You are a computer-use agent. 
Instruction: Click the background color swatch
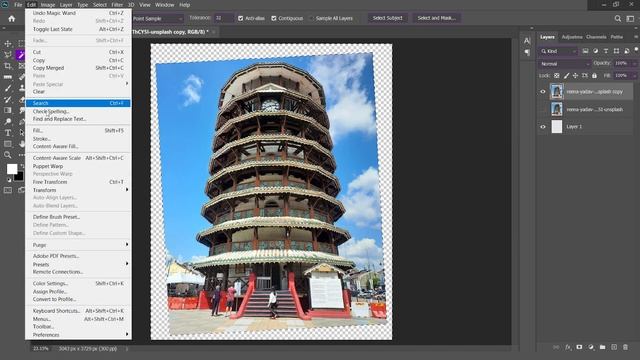coord(20,177)
